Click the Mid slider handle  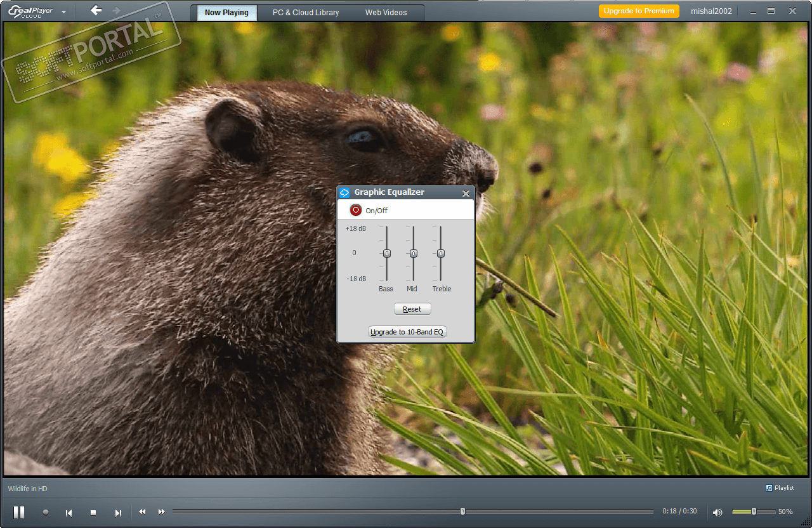(414, 253)
